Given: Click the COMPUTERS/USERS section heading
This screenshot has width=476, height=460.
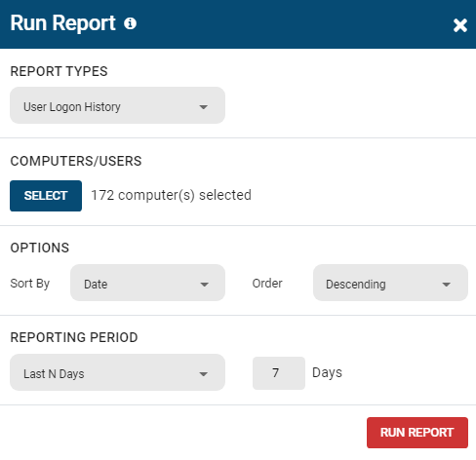Looking at the screenshot, I should pyautogui.click(x=76, y=161).
